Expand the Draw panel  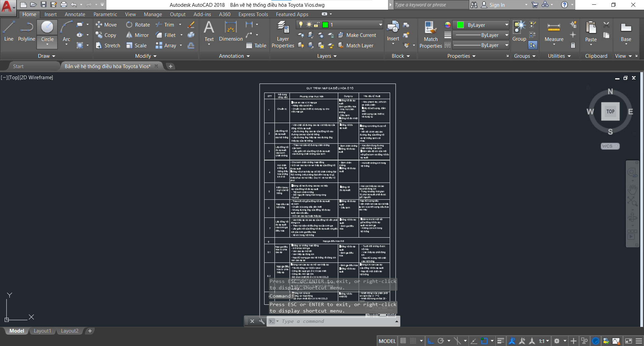(x=46, y=56)
